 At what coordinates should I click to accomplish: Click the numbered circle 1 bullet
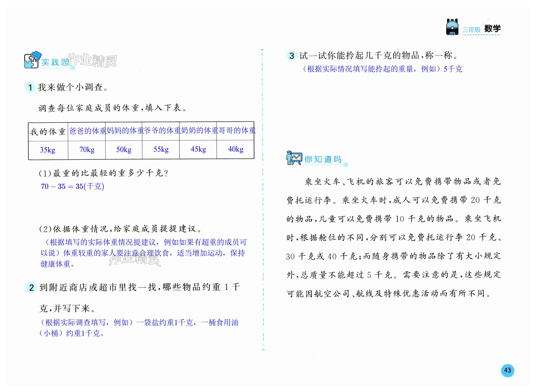30,87
